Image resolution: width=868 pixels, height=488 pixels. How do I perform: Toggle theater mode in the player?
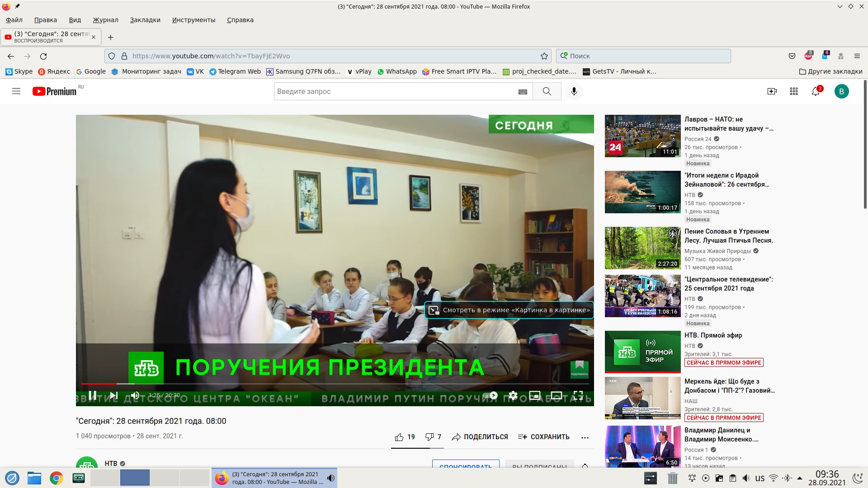click(x=556, y=395)
